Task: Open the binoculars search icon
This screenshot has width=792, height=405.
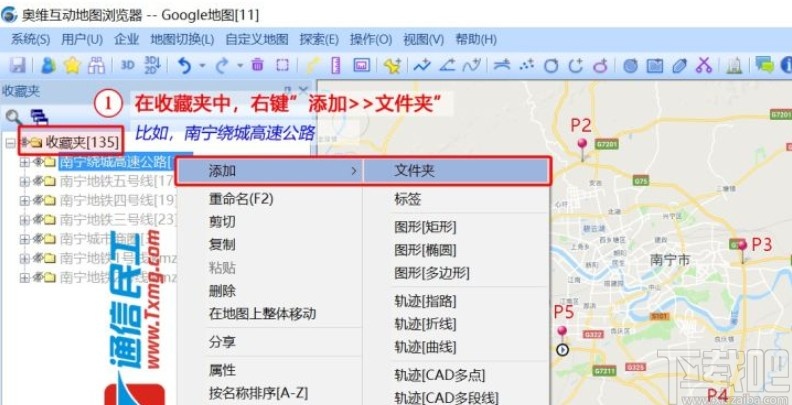Action: [96, 65]
